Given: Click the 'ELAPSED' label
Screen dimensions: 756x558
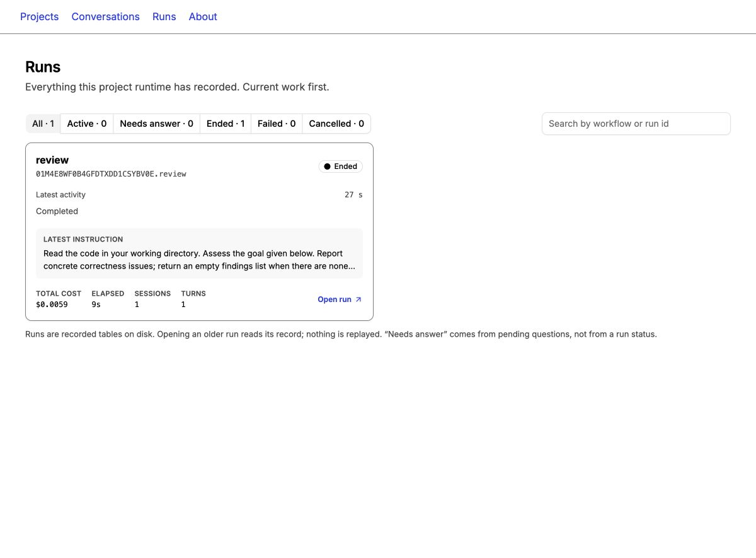Looking at the screenshot, I should click(x=108, y=293).
